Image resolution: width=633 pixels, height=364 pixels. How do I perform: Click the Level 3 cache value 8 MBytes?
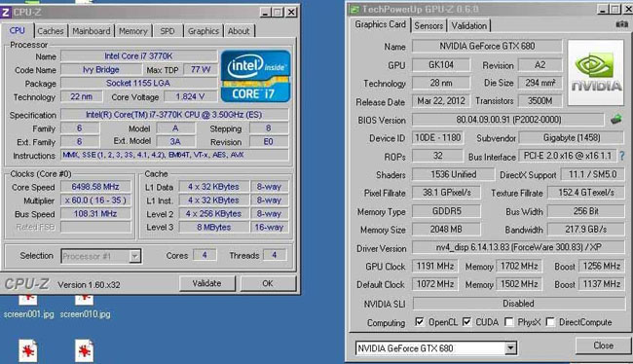pyautogui.click(x=214, y=227)
